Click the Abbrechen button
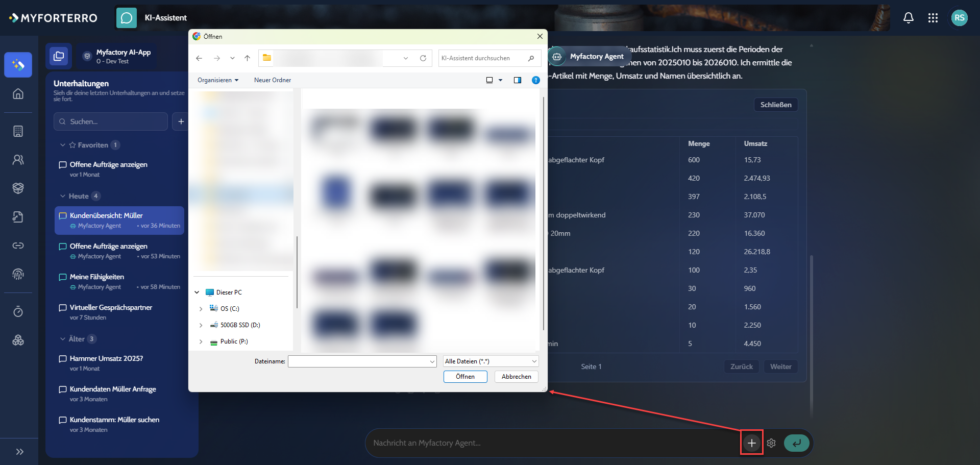980x465 pixels. [516, 377]
